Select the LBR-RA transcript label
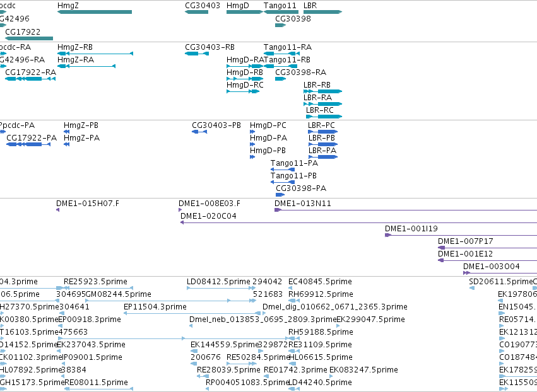The width and height of the screenshot is (537, 392). point(317,98)
